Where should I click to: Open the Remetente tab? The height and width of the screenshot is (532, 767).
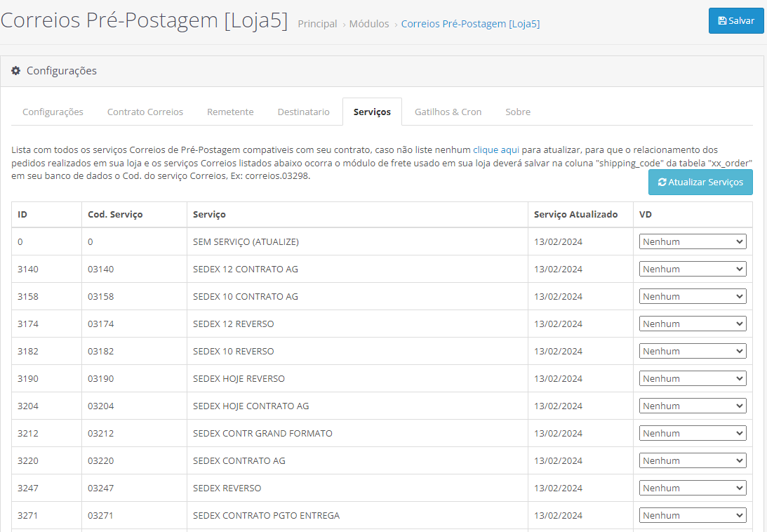230,112
